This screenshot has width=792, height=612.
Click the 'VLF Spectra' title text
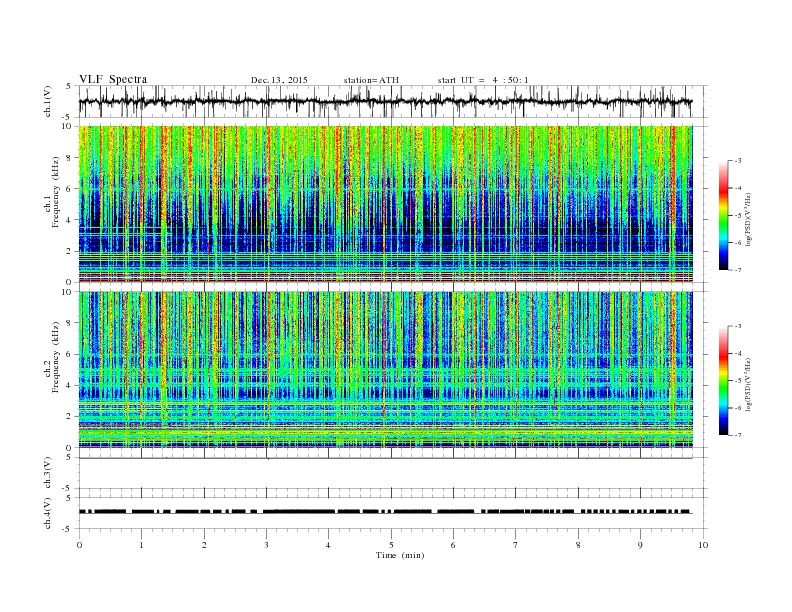pyautogui.click(x=113, y=79)
